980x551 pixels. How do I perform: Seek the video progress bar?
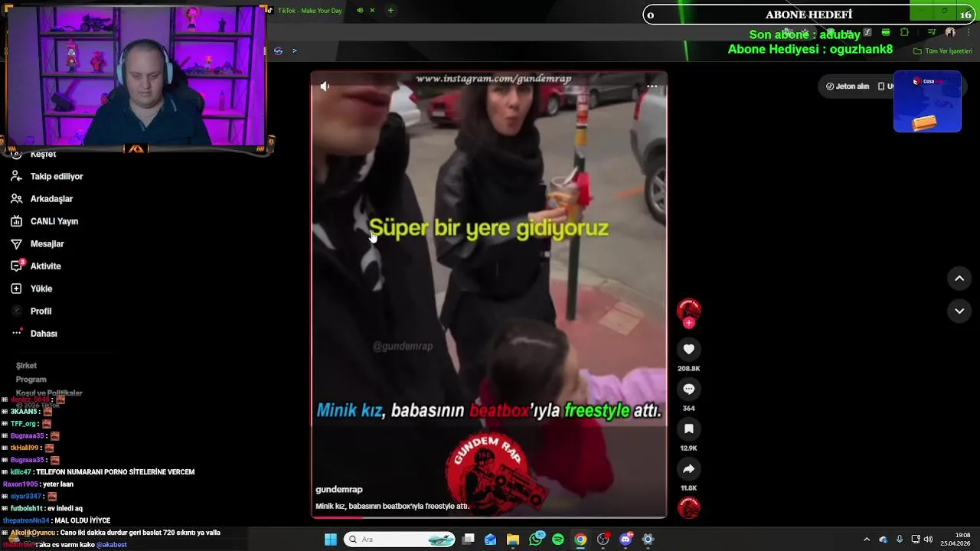[488, 517]
